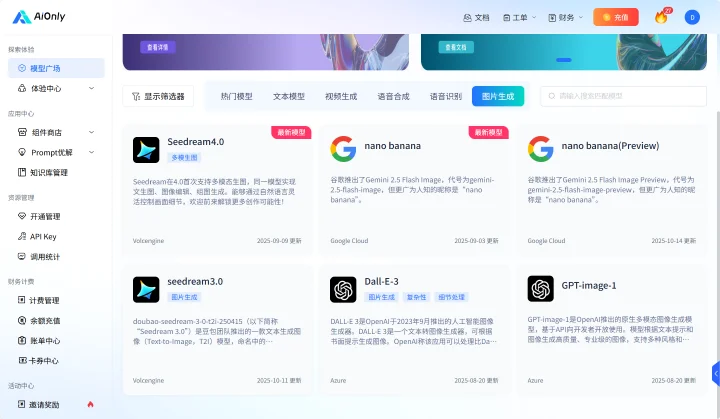Screen dimensions: 720x419
Task: Click the 账单中心 icon
Action: point(22,340)
